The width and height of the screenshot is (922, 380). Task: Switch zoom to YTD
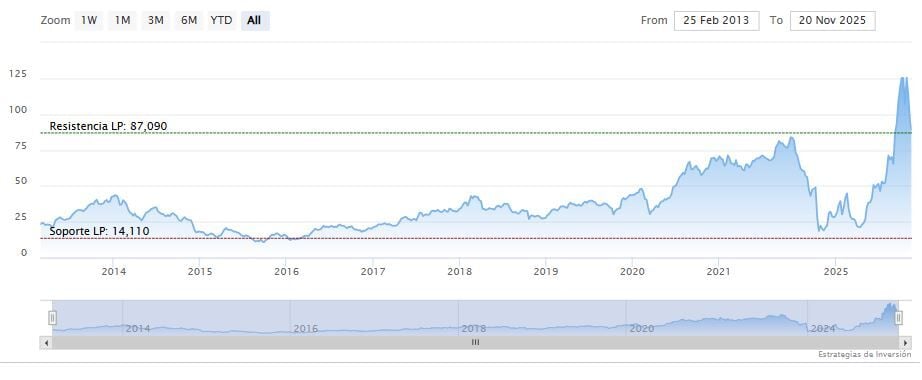click(x=221, y=21)
